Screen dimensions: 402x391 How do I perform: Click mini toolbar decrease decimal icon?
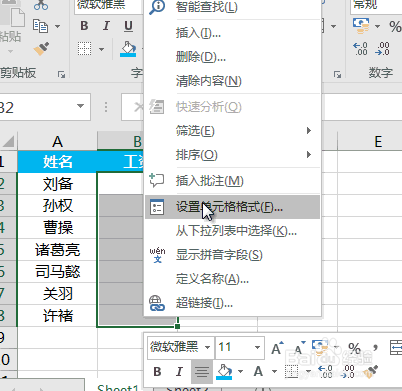pos(348,371)
